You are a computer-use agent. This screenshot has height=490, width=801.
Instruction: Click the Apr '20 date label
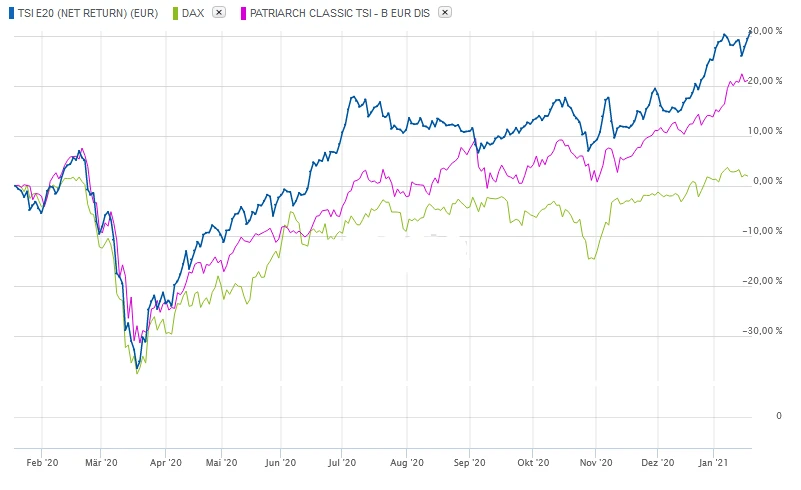(165, 463)
